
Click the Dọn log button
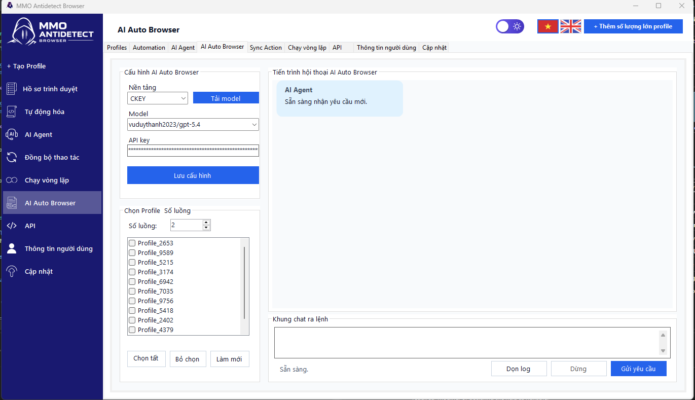(519, 369)
